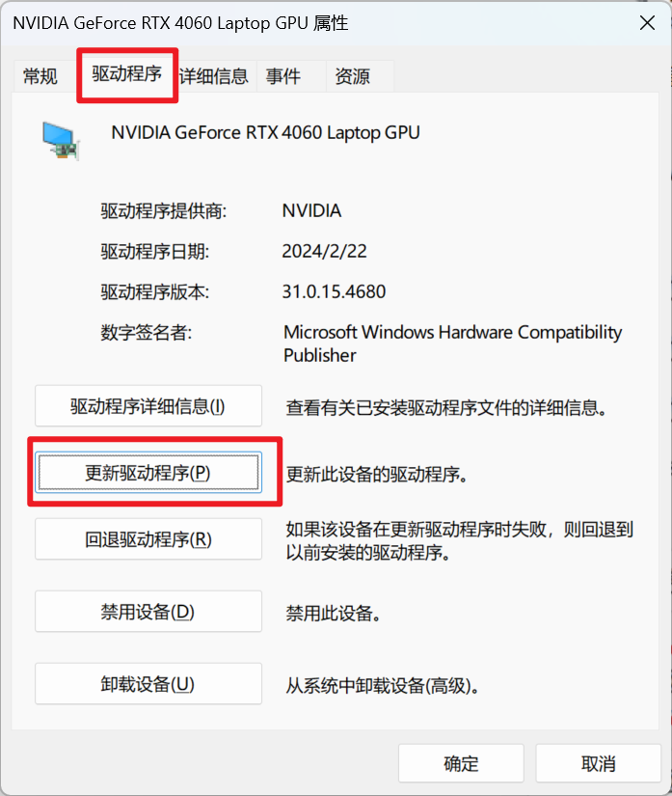This screenshot has height=796, width=672.
Task: Click the display adapter device icon
Action: pos(61,141)
